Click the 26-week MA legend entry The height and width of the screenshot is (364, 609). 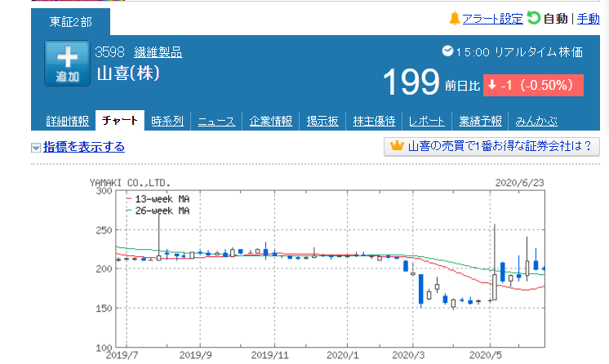click(158, 211)
